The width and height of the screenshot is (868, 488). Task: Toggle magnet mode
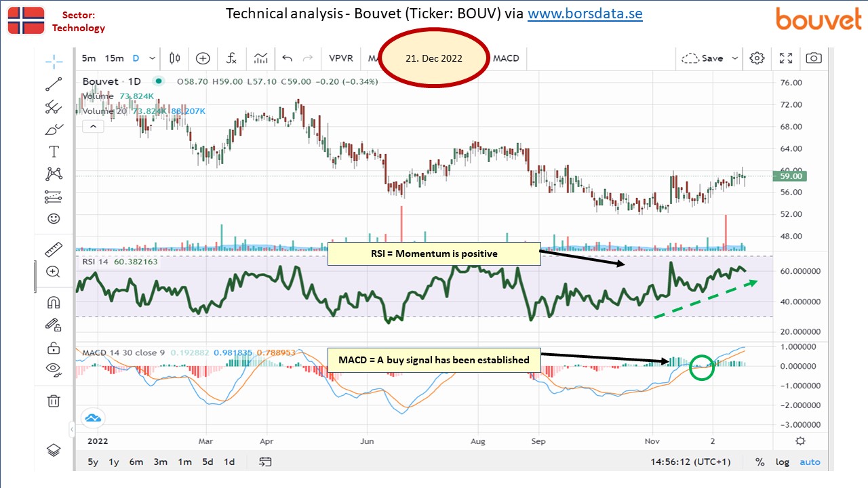point(54,302)
